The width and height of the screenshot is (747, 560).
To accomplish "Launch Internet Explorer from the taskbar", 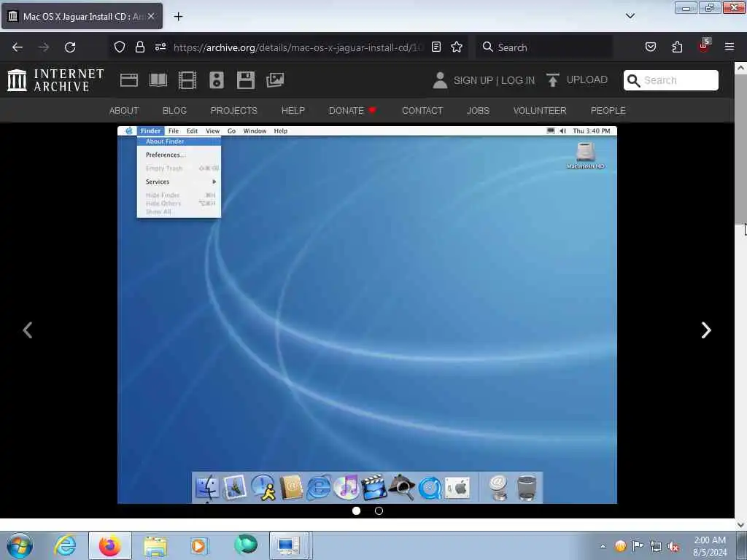I will coord(65,545).
